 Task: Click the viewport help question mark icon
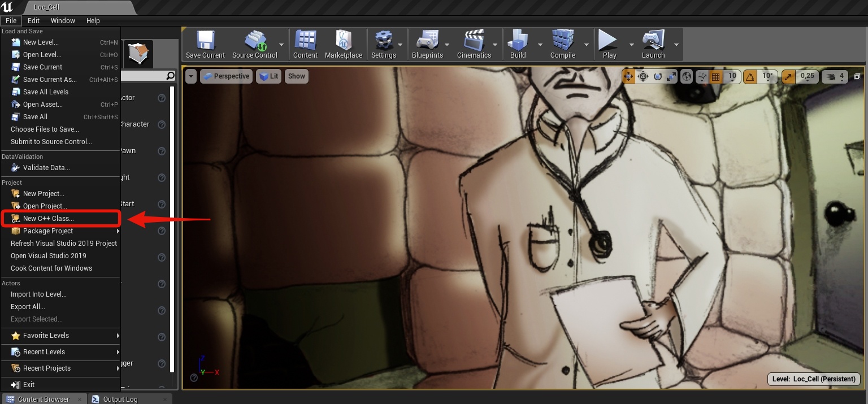[x=194, y=377]
